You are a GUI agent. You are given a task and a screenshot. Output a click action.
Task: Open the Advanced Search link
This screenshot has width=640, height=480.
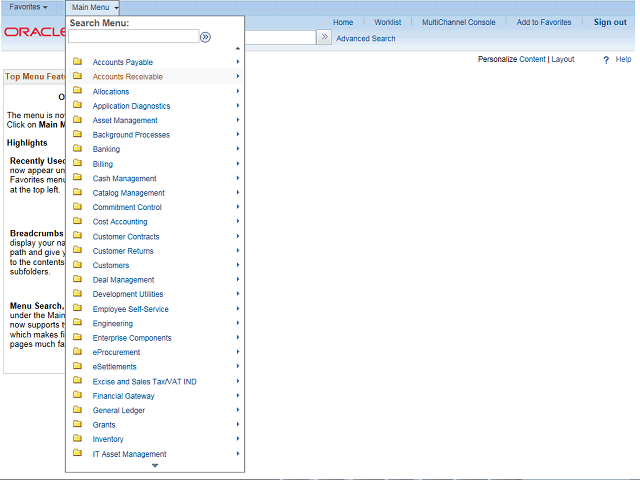coord(366,38)
